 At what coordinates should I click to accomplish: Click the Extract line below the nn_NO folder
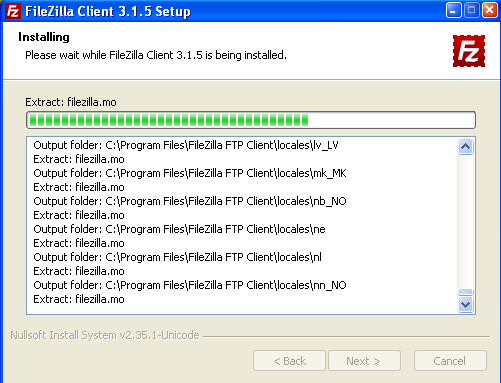point(79,299)
